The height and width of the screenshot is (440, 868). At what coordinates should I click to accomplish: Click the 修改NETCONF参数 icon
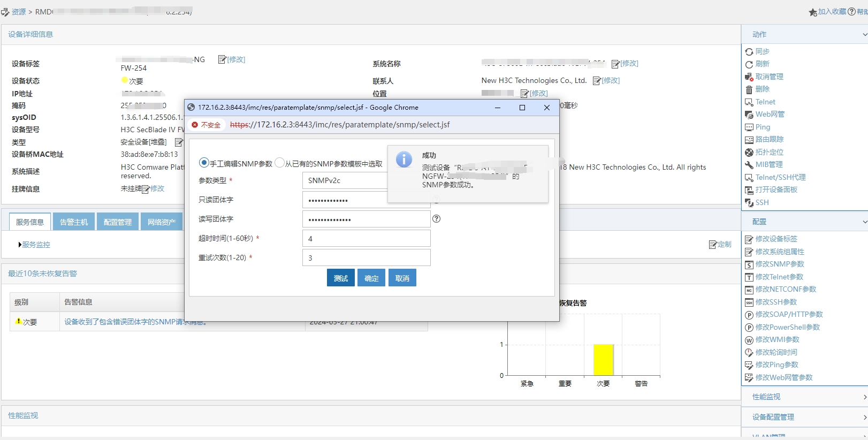749,290
